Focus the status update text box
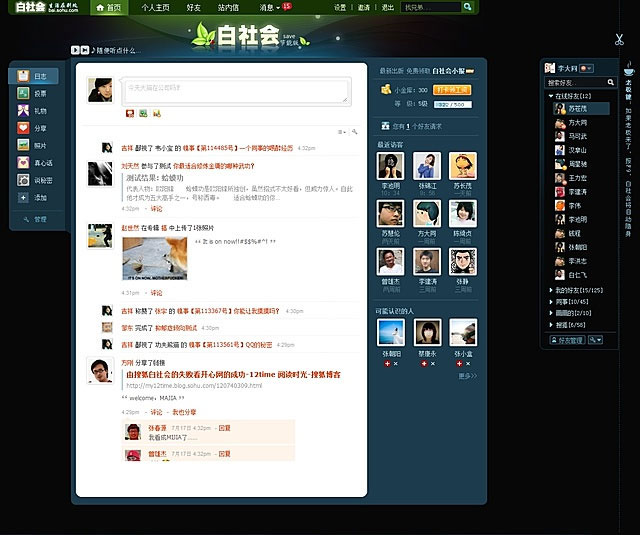This screenshot has height=535, width=640. [236, 91]
